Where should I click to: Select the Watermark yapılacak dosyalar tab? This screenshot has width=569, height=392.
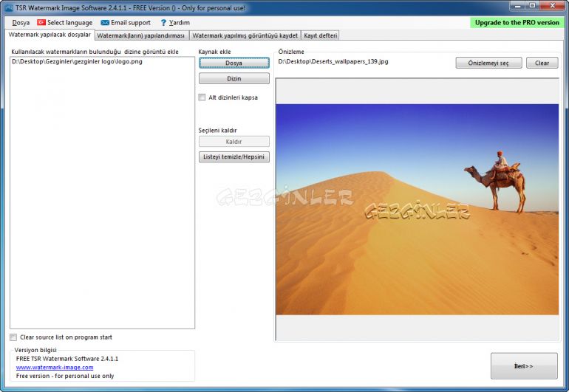click(50, 35)
